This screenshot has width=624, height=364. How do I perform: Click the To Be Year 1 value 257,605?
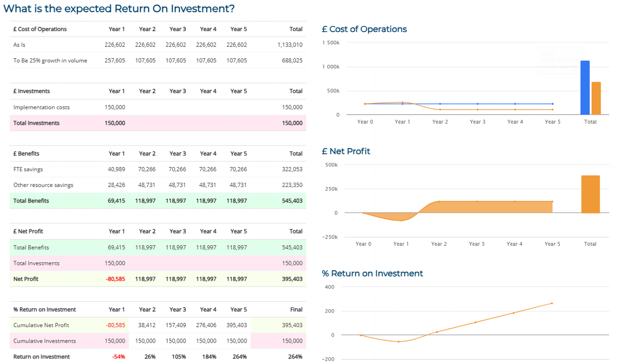point(115,61)
